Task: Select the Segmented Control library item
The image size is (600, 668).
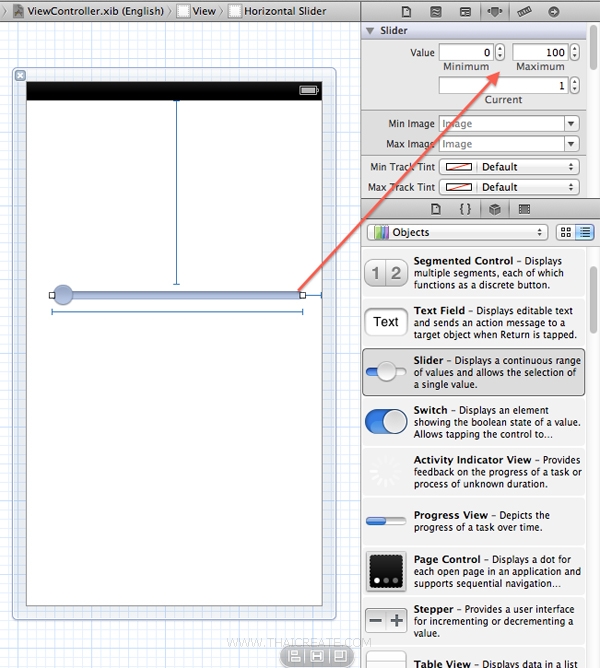Action: [473, 273]
